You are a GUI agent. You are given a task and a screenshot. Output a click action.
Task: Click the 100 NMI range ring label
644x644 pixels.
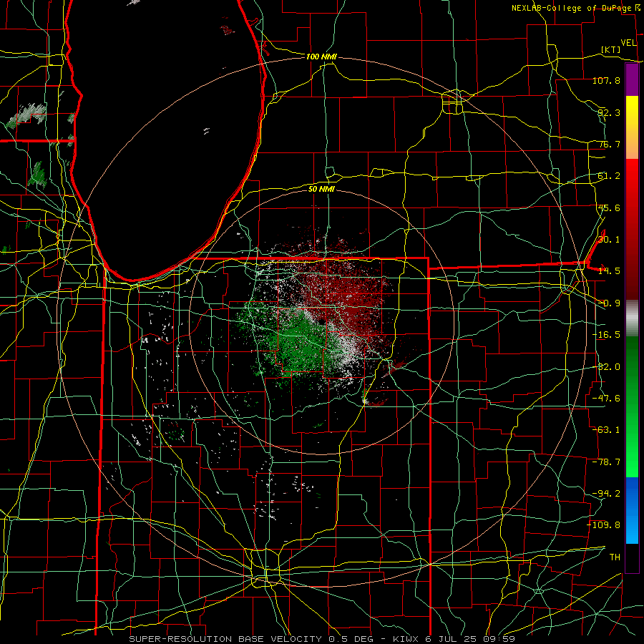coord(321,57)
